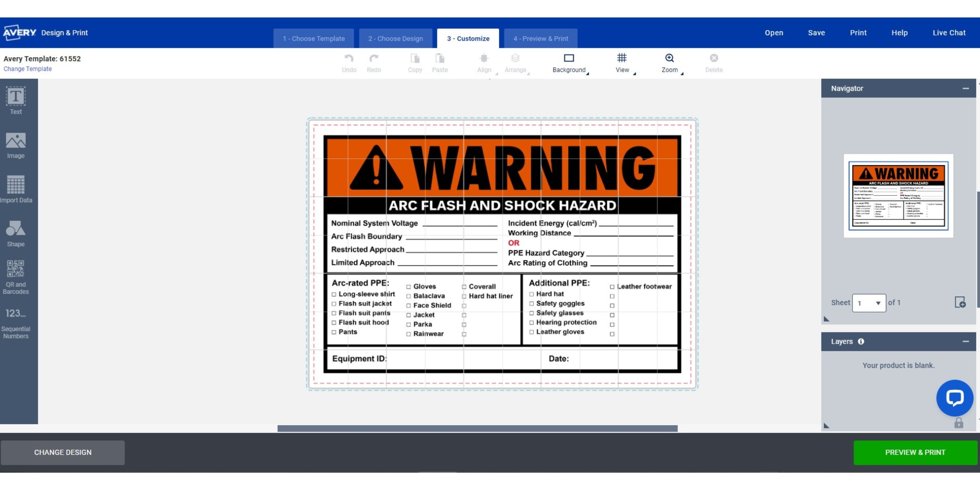Open the Sheet number dropdown
Screen dimensions: 980x490
pyautogui.click(x=869, y=303)
